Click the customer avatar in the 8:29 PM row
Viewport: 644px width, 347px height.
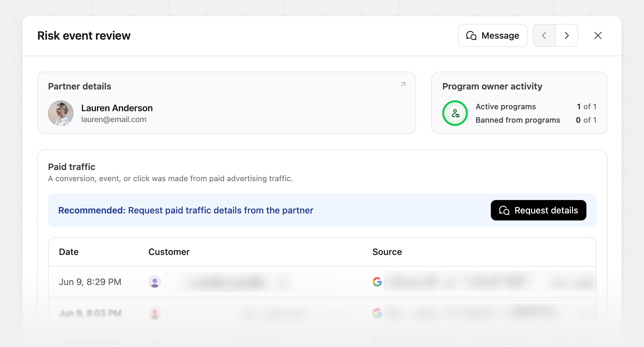point(155,282)
